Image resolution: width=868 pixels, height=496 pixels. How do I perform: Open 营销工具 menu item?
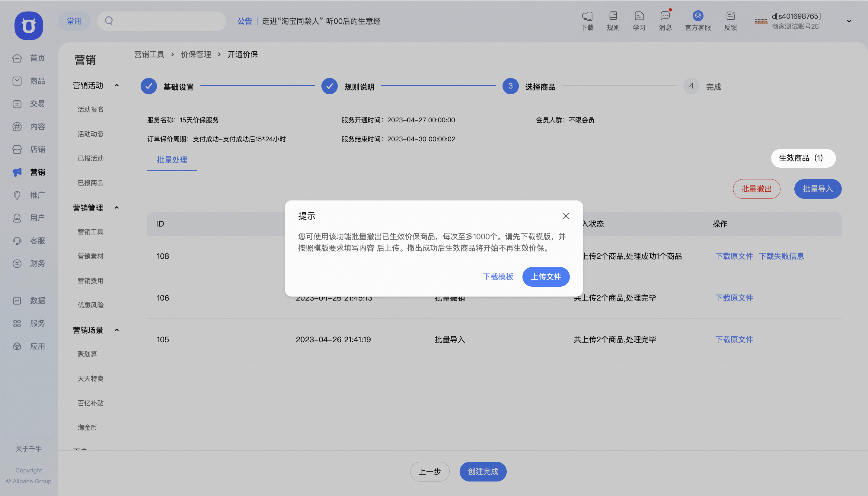[x=91, y=232]
